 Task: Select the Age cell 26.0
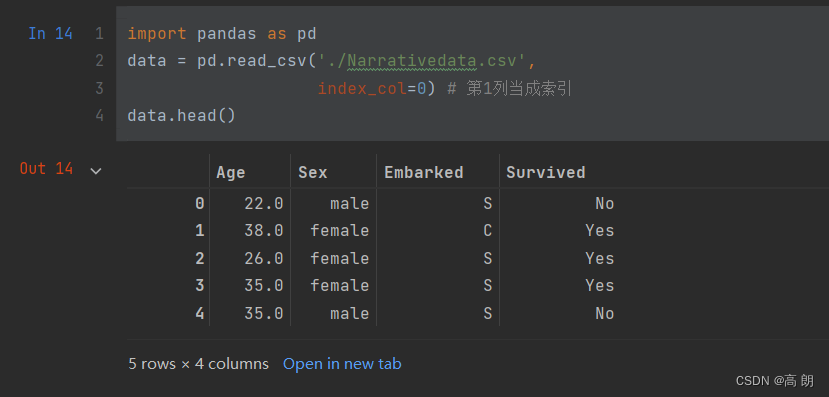coord(264,258)
